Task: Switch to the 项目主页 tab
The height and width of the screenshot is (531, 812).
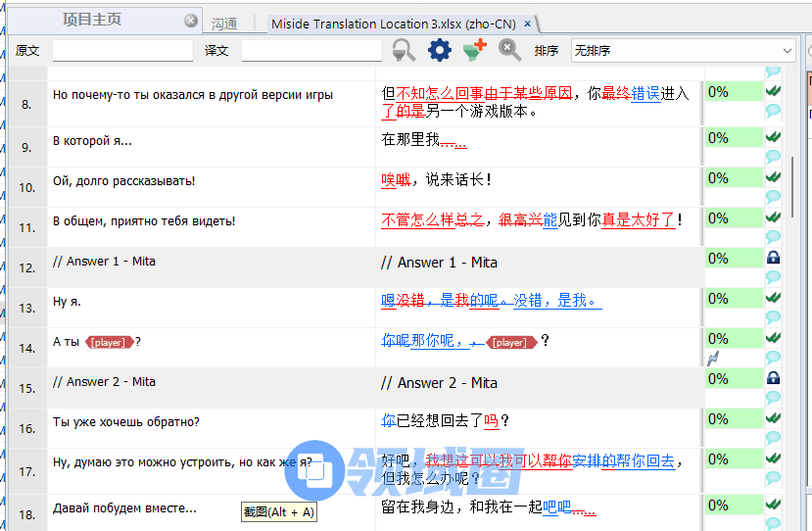Action: pyautogui.click(x=92, y=21)
